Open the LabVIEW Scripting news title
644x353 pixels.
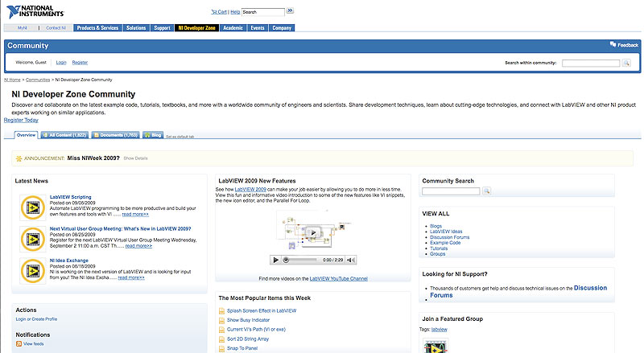pyautogui.click(x=71, y=197)
